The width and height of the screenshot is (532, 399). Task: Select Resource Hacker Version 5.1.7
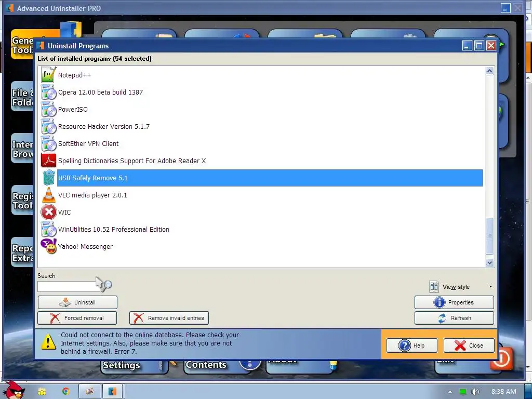(104, 127)
